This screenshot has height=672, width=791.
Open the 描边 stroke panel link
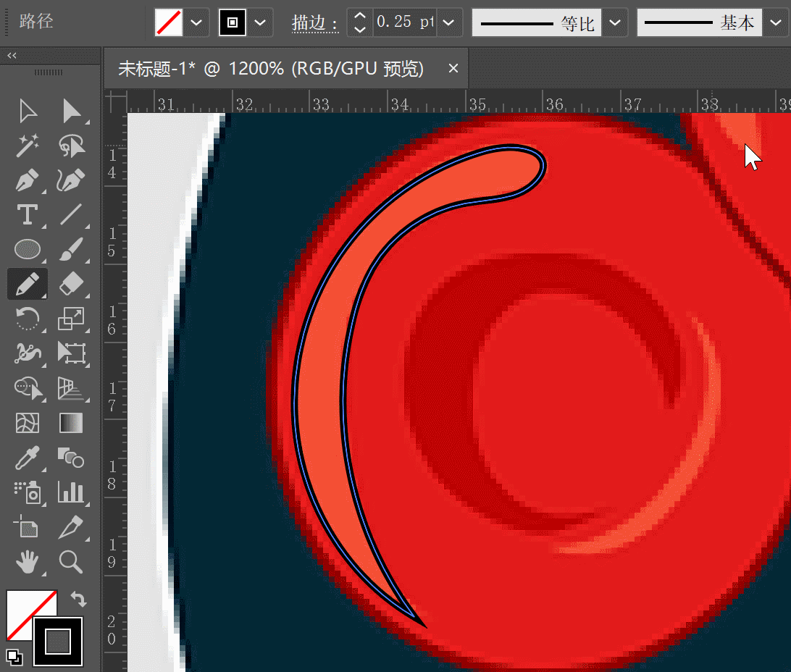pos(315,23)
